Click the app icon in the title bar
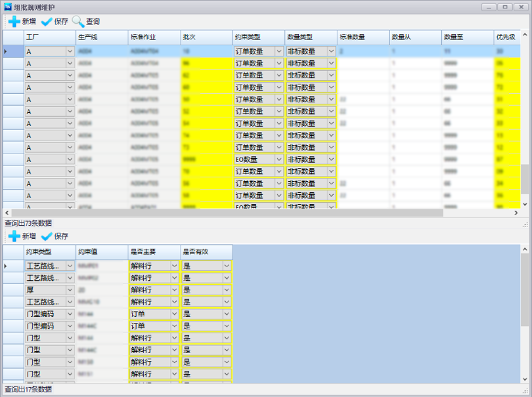532x397 pixels. coord(7,7)
